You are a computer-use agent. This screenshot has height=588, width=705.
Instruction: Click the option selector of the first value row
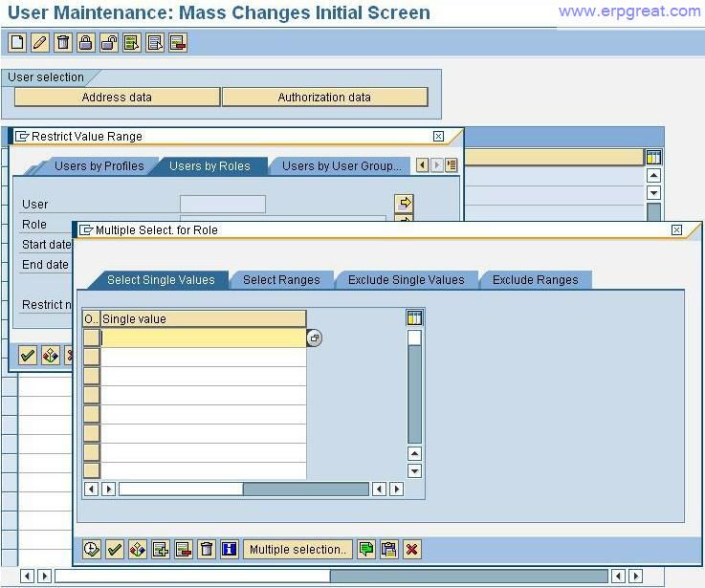[x=91, y=338]
